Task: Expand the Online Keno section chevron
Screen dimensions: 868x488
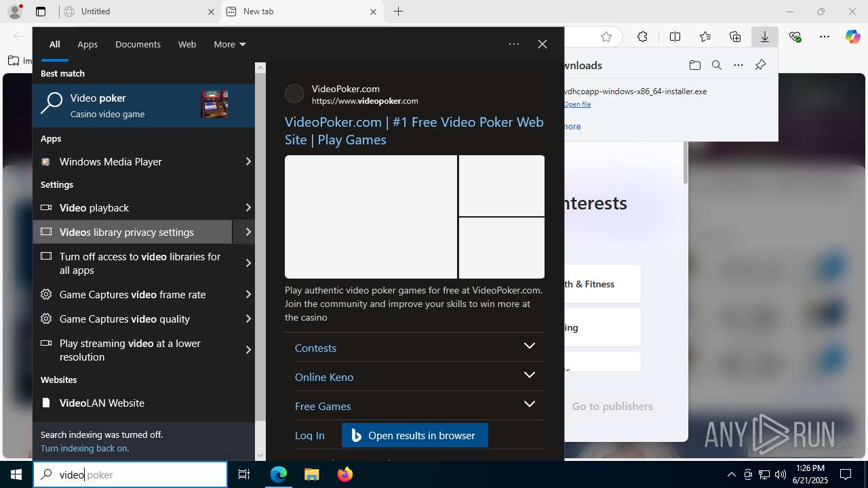Action: click(x=530, y=375)
